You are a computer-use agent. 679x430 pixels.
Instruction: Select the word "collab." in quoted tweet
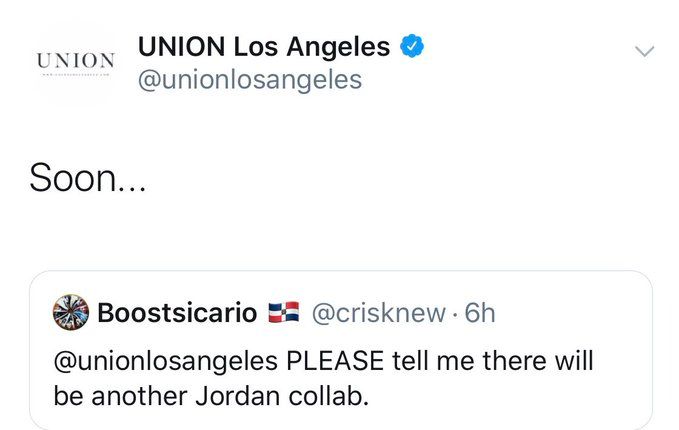tap(329, 396)
